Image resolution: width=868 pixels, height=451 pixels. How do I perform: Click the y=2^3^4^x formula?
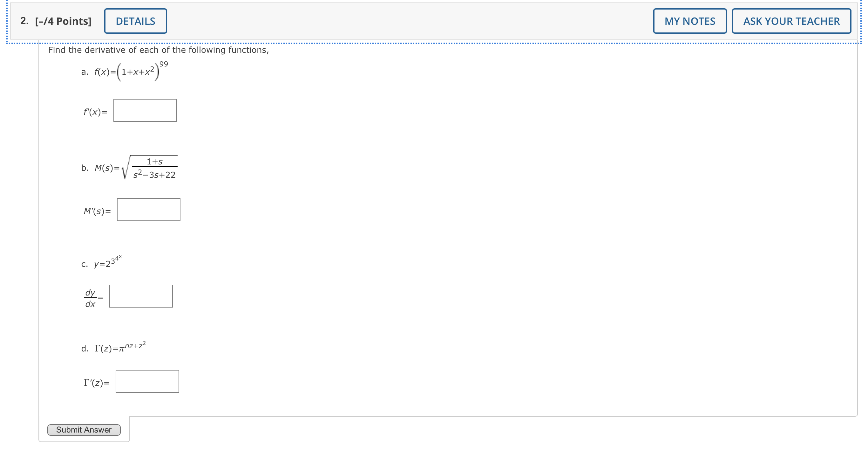point(107,262)
